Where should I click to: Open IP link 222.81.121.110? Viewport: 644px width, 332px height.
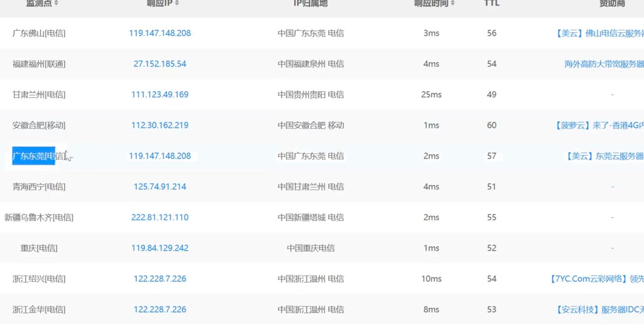coord(160,217)
